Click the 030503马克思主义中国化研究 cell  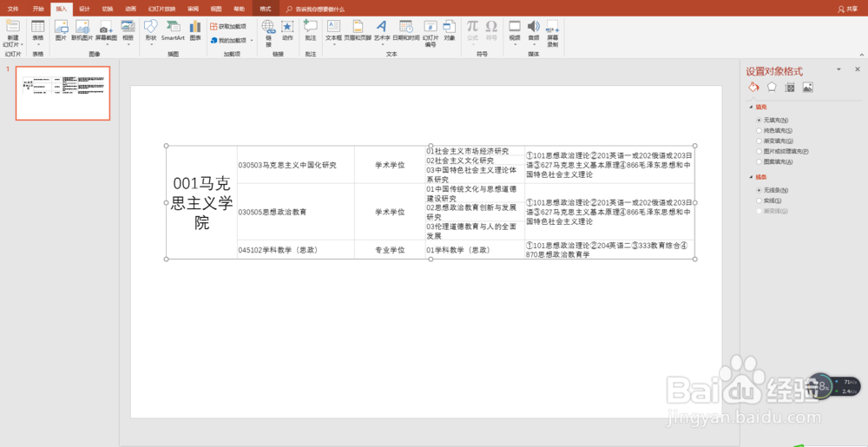296,165
